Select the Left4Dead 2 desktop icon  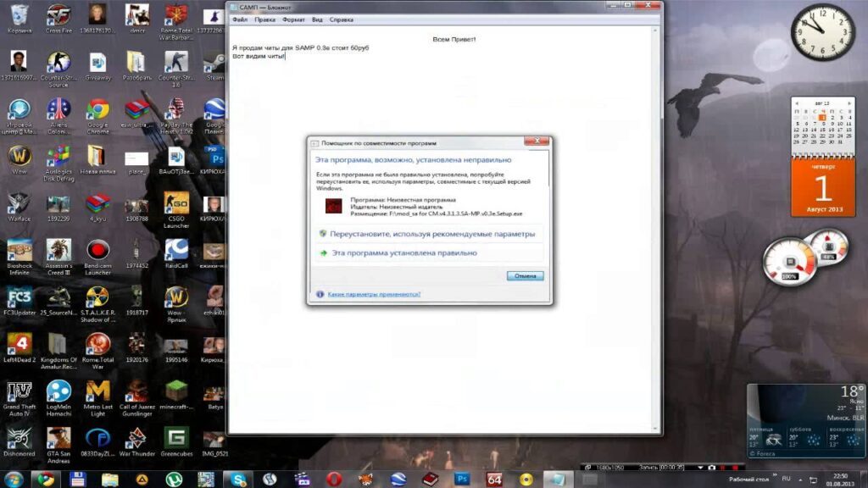point(19,348)
